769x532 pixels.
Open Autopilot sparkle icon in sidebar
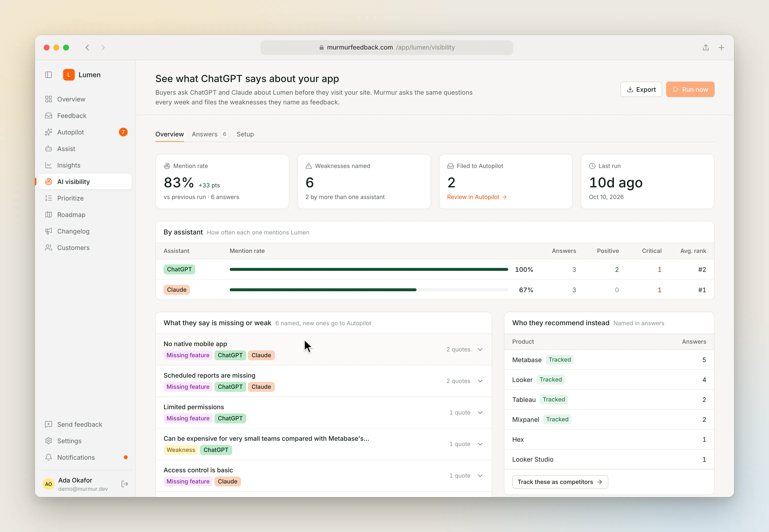point(49,132)
